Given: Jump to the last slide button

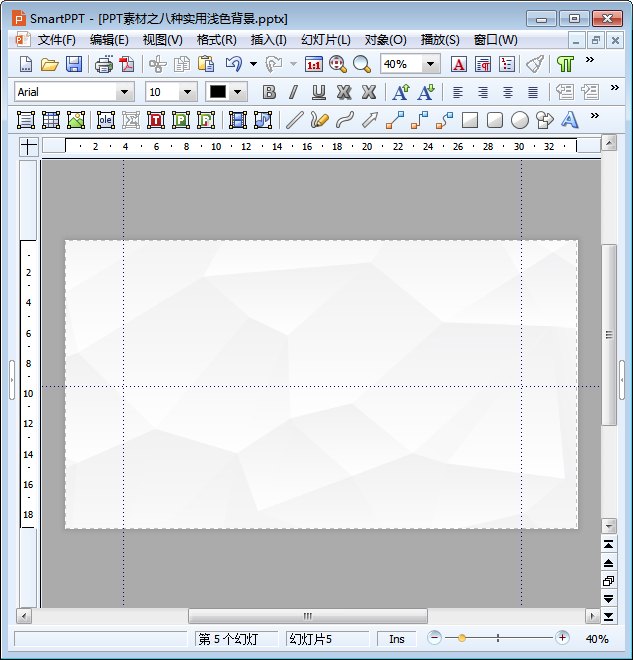Looking at the screenshot, I should coord(609,617).
